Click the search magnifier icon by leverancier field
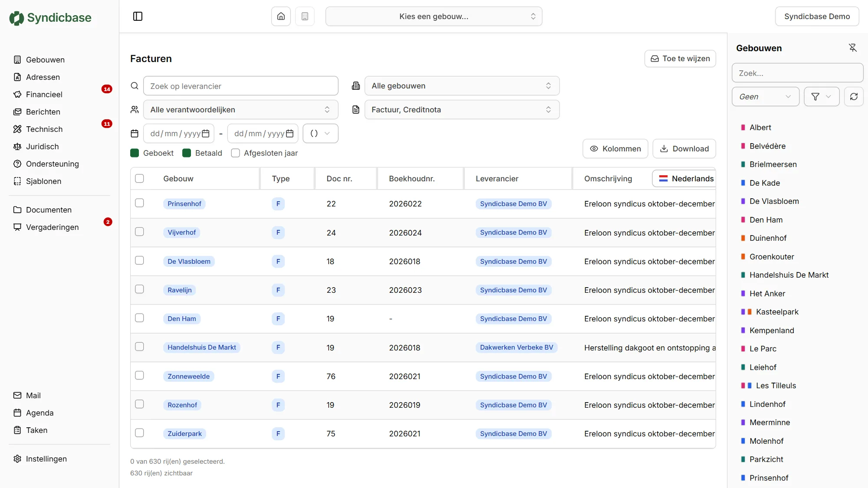This screenshot has width=868, height=488. pos(135,86)
